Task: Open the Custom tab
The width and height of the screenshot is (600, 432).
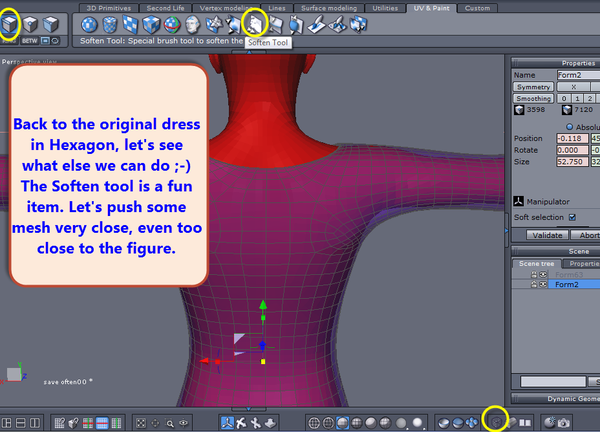Action: [477, 8]
